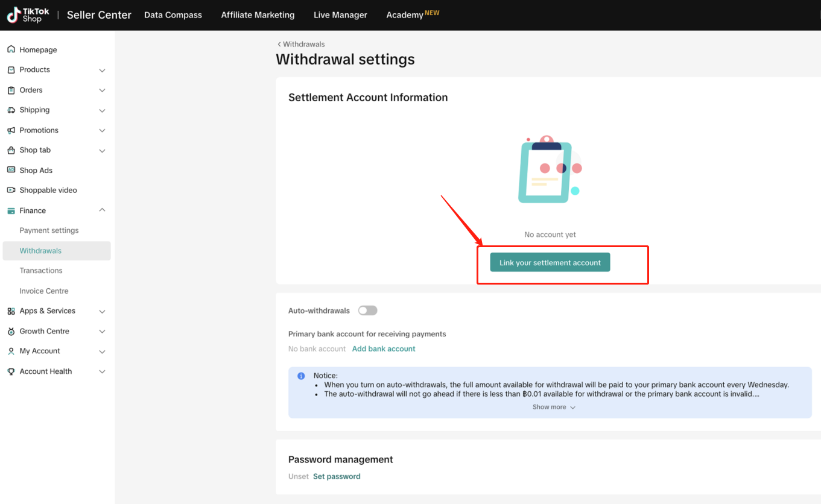Open Affiliate Marketing in top navigation
The width and height of the screenshot is (821, 504).
coord(258,15)
